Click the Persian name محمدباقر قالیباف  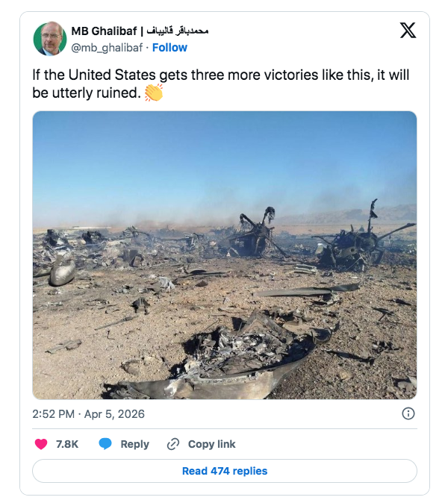pos(178,31)
